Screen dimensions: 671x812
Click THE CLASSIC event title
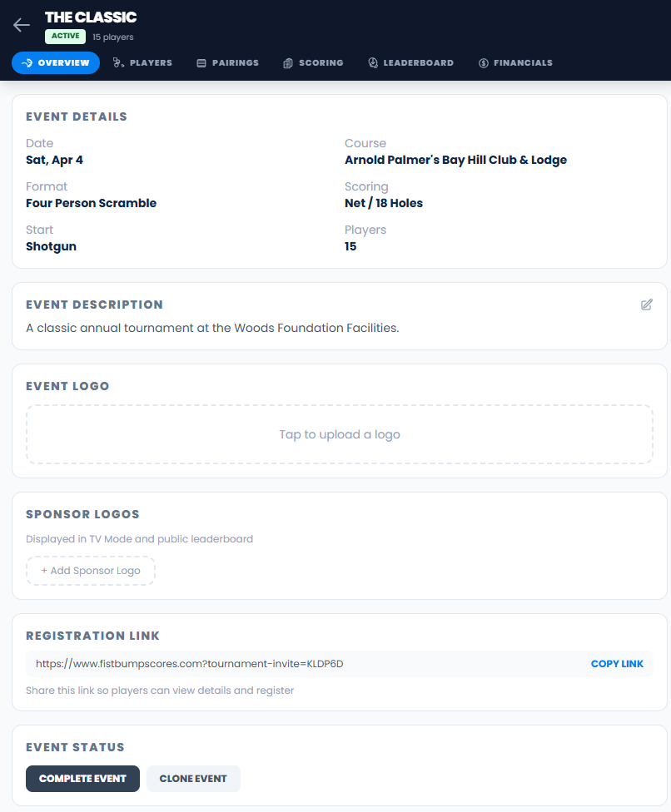coord(91,17)
